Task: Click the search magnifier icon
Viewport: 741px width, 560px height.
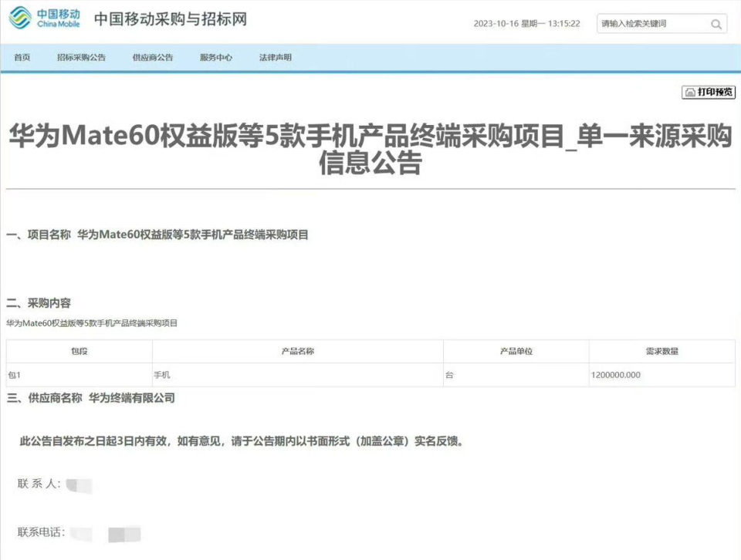Action: point(716,24)
